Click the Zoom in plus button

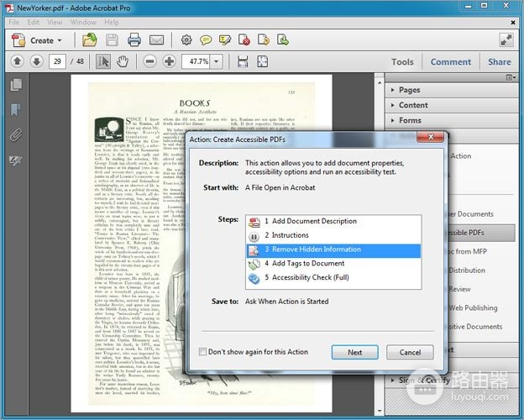169,61
